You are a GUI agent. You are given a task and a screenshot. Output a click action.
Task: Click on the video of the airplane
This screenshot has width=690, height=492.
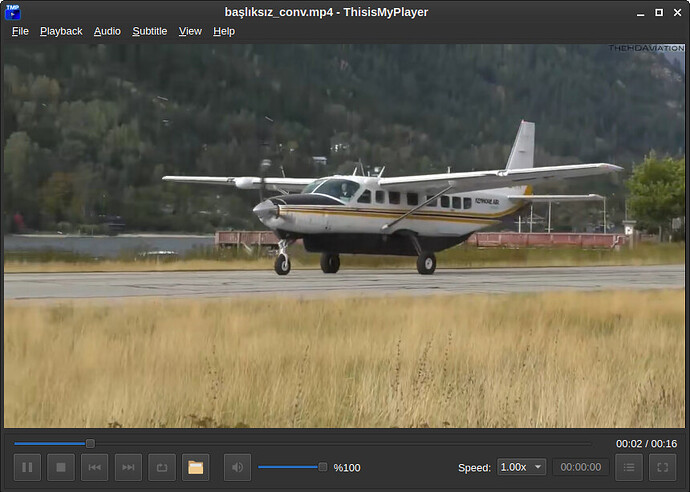coord(345,236)
